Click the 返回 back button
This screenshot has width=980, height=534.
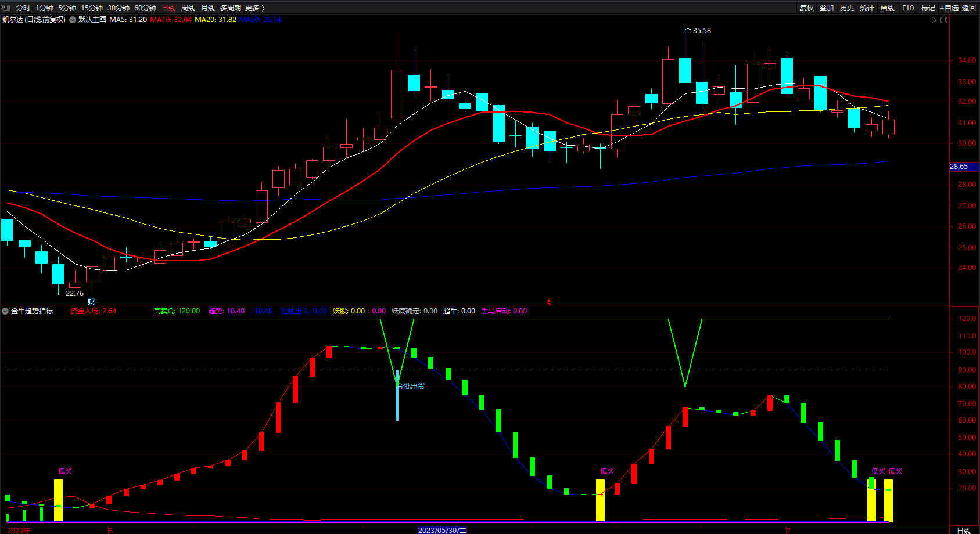(x=969, y=8)
